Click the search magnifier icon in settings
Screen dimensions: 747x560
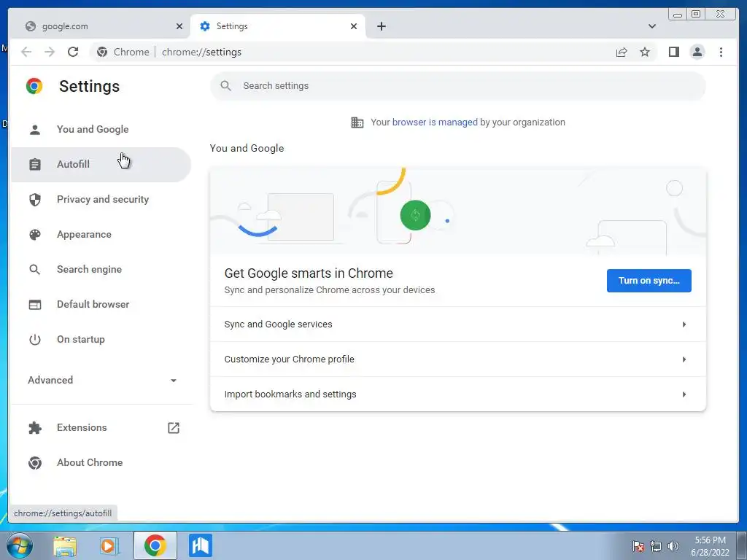[x=226, y=86]
